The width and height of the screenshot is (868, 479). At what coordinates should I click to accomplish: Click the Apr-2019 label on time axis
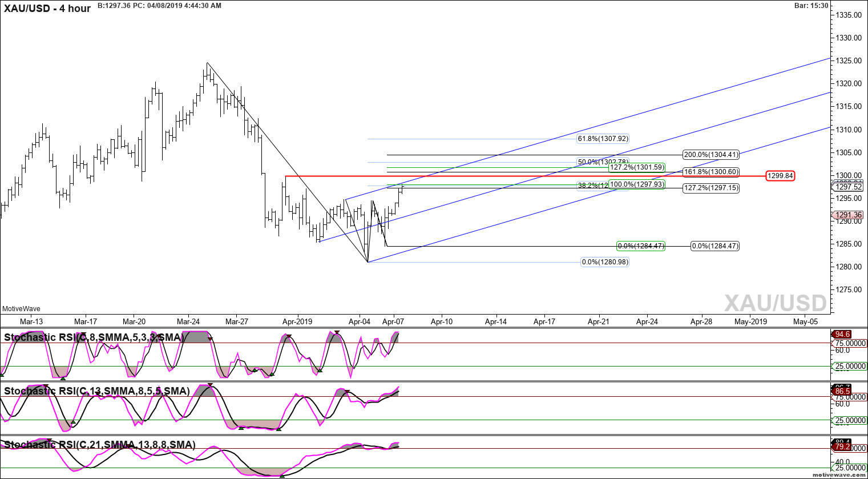click(x=297, y=321)
